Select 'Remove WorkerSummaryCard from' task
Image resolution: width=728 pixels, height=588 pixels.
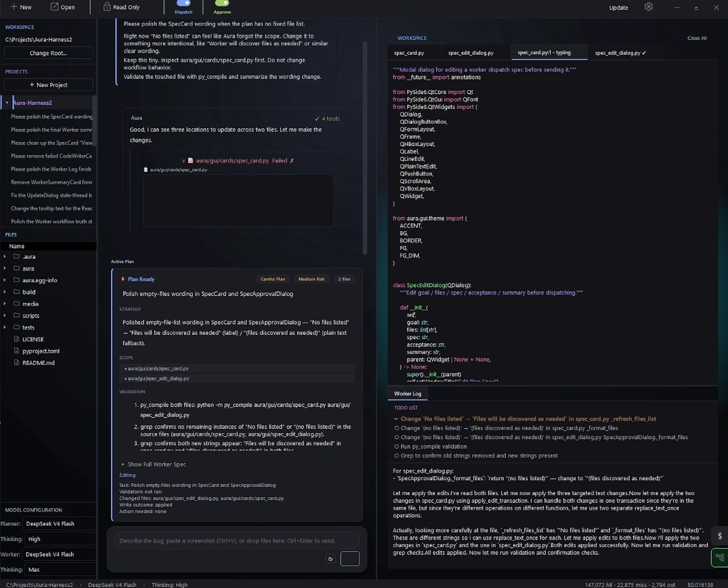(x=51, y=182)
